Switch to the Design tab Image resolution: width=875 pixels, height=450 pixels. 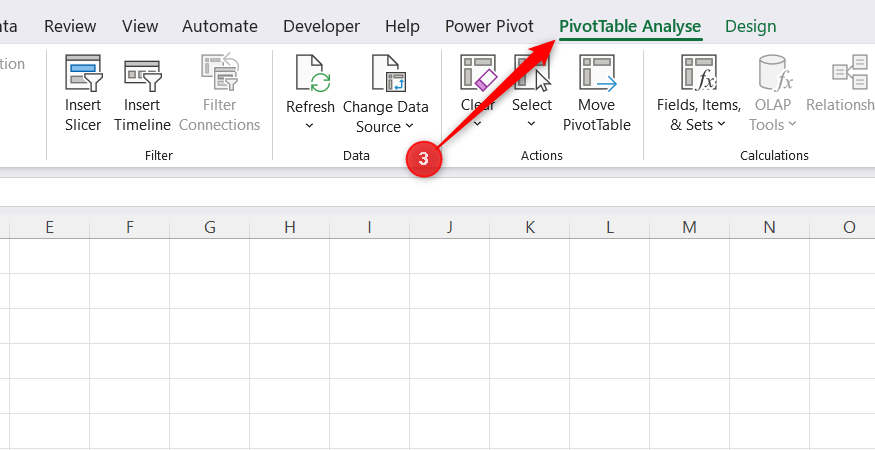tap(751, 26)
